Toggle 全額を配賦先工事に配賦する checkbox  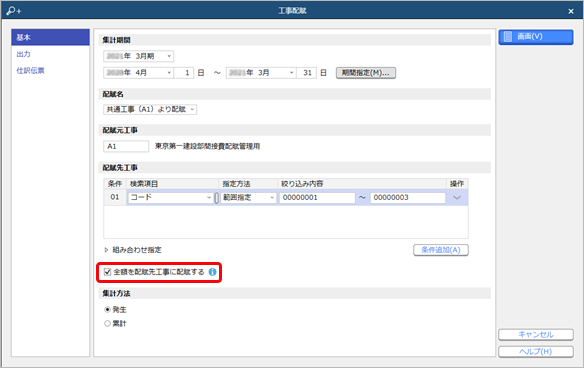108,272
